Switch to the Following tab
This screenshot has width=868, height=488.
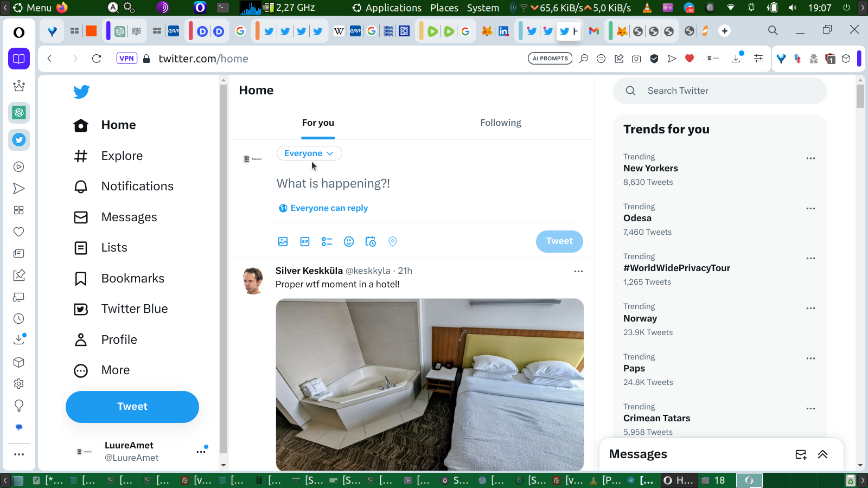tap(501, 123)
